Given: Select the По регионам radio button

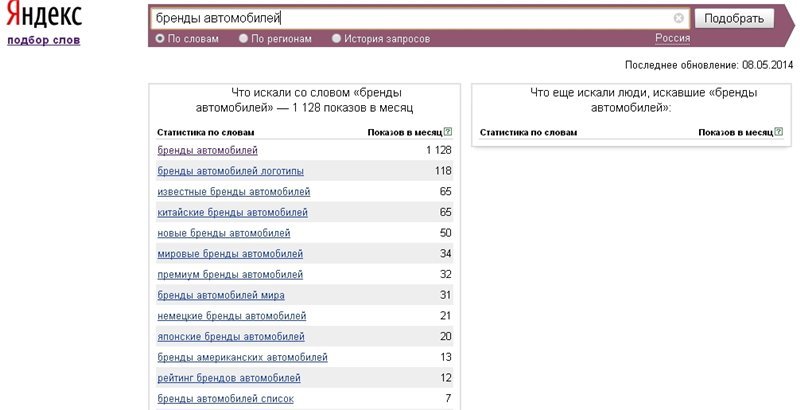Looking at the screenshot, I should coord(243,38).
